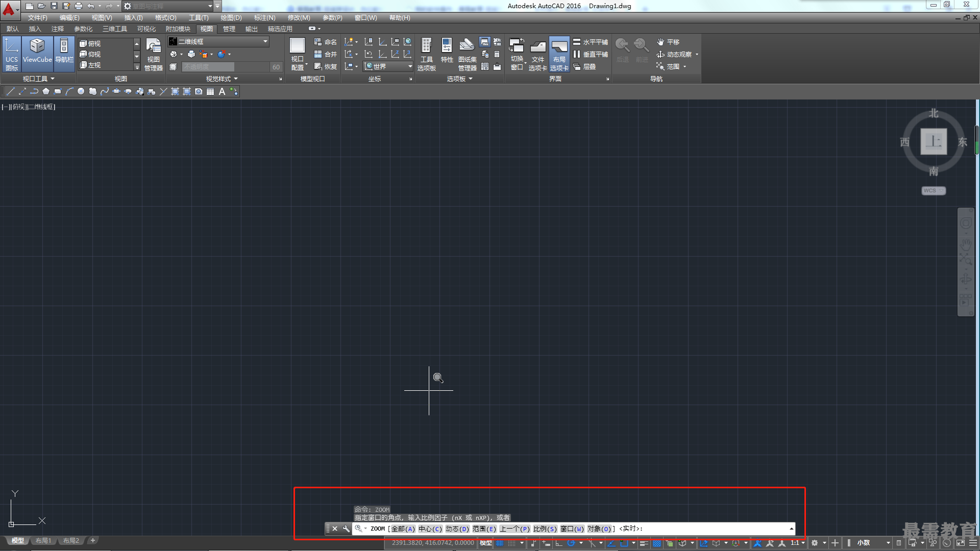Click the WCS label below the ViewCube

coord(934,190)
